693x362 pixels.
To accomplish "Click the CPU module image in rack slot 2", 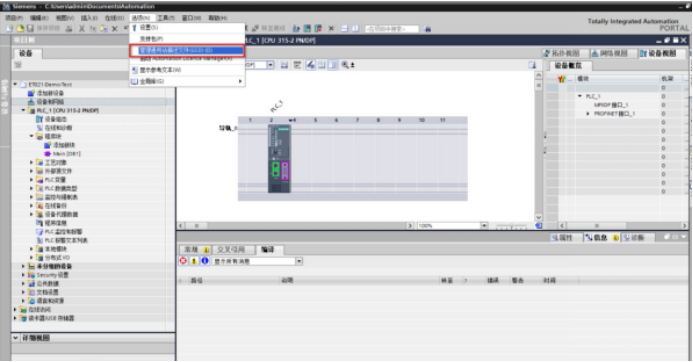I will [x=279, y=158].
